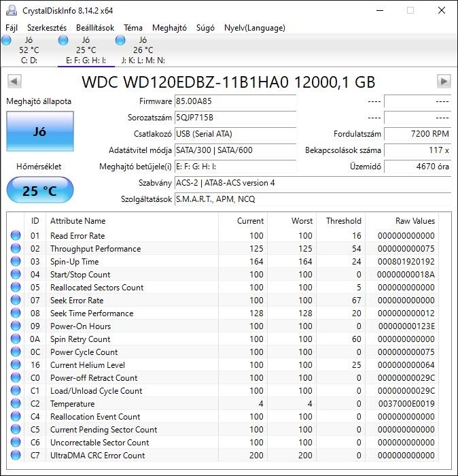Select the Current Helium Level attribute name
Image resolution: width=458 pixels, height=476 pixels.
pyautogui.click(x=88, y=364)
